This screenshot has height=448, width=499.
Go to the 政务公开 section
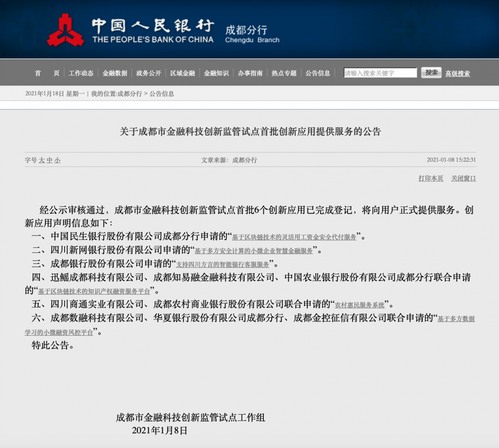click(x=149, y=73)
